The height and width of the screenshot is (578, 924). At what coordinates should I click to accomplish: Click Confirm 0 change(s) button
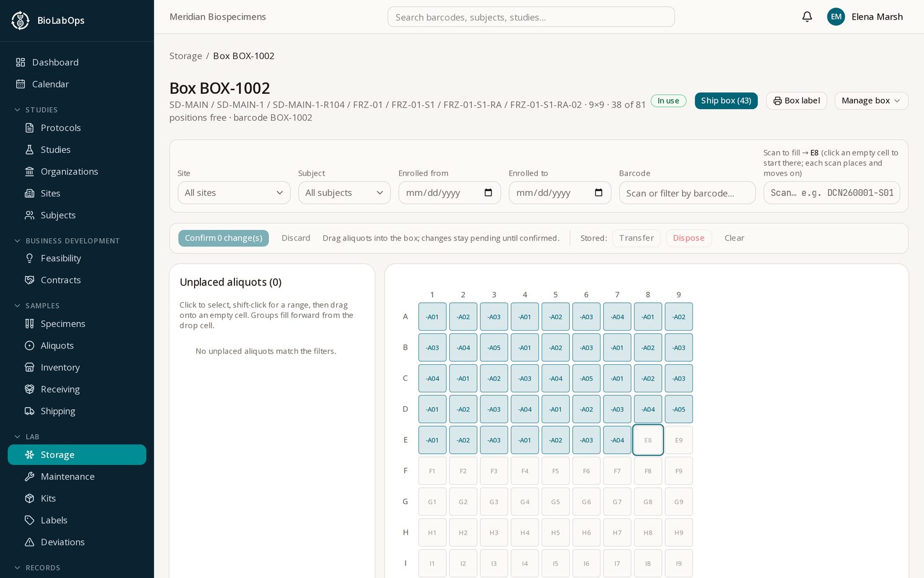point(223,238)
